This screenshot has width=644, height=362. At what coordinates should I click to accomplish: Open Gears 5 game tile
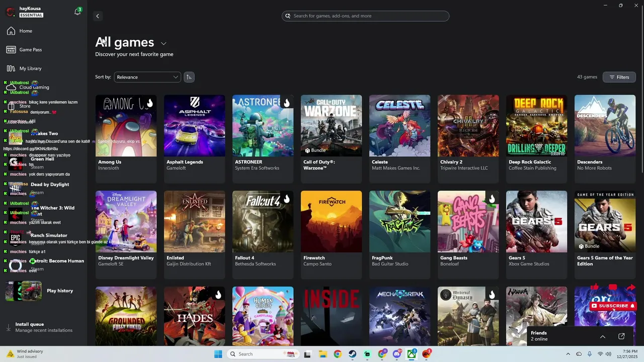click(x=536, y=234)
